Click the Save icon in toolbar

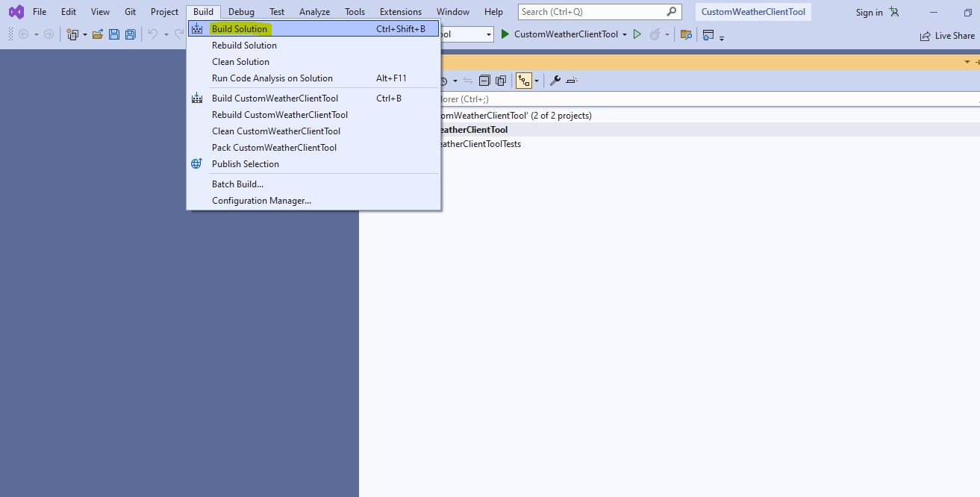(x=113, y=34)
